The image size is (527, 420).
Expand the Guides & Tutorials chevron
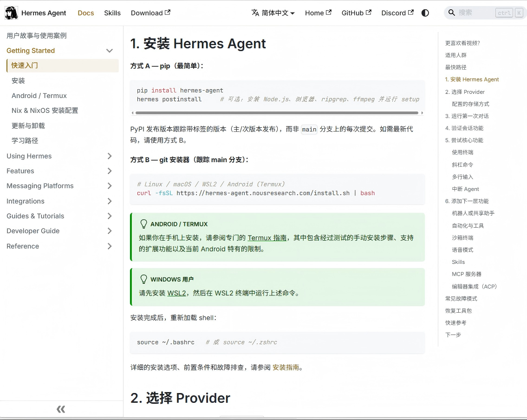click(x=109, y=216)
